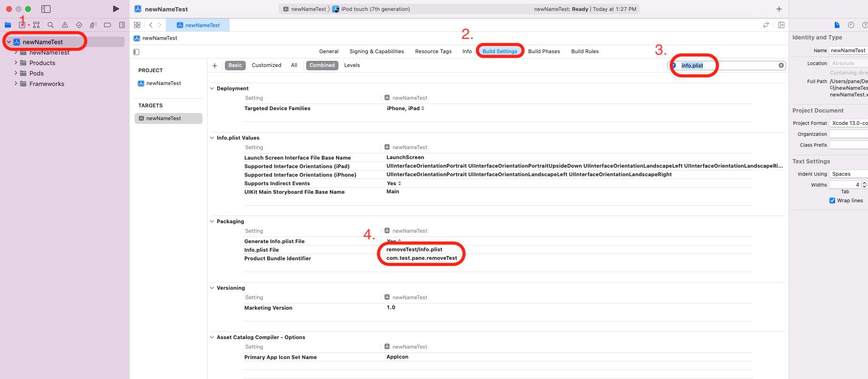Go forward with the right chevron
868x379 pixels.
tap(160, 25)
